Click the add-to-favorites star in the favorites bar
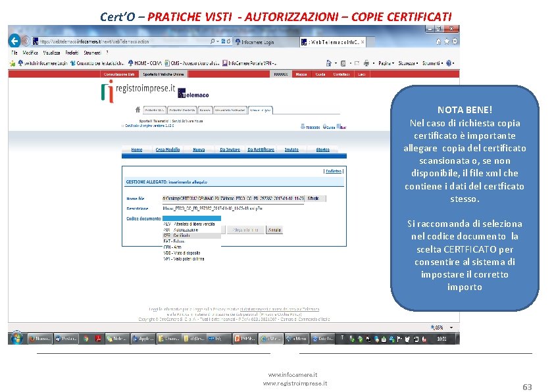Image resolution: width=554 pixels, height=392 pixels. coord(13,63)
